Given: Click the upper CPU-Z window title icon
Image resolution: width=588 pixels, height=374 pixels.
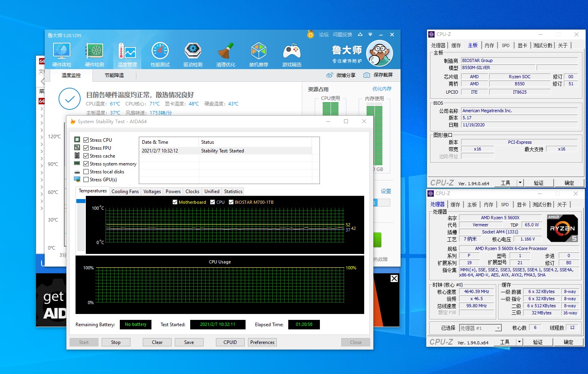Looking at the screenshot, I should pyautogui.click(x=431, y=34).
